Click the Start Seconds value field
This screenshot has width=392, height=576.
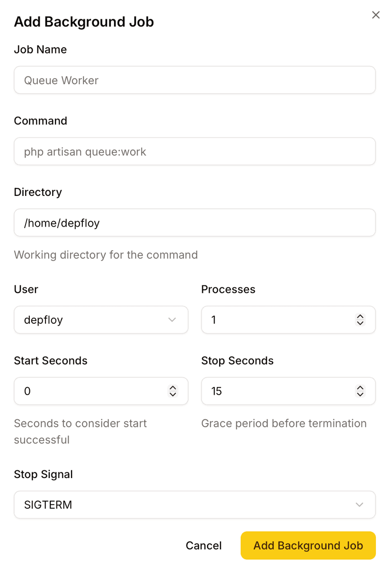(x=85, y=391)
